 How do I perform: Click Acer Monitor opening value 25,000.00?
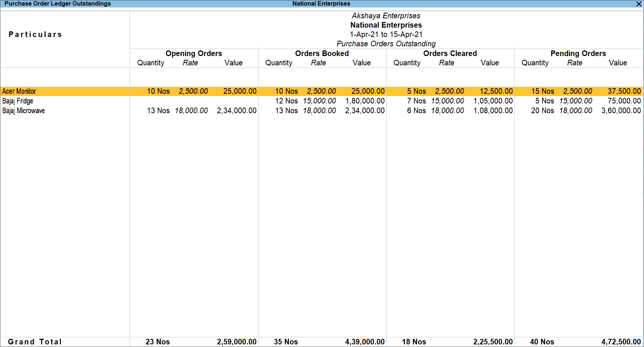coord(240,91)
